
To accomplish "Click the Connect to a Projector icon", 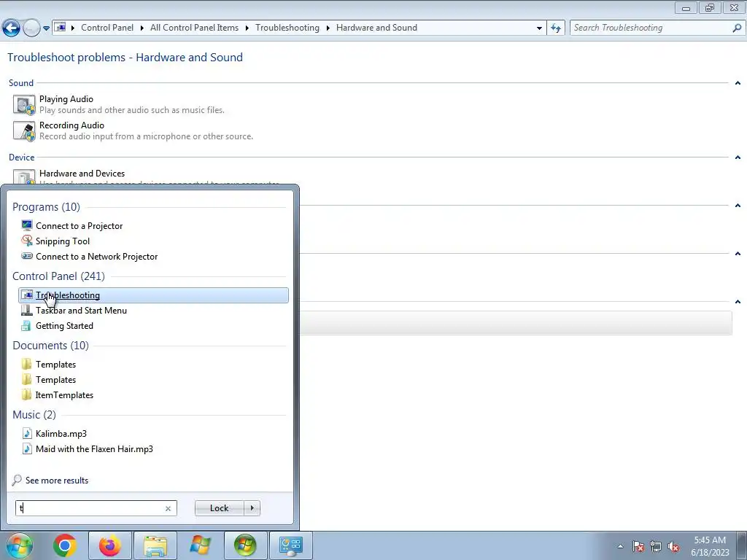I will click(27, 225).
